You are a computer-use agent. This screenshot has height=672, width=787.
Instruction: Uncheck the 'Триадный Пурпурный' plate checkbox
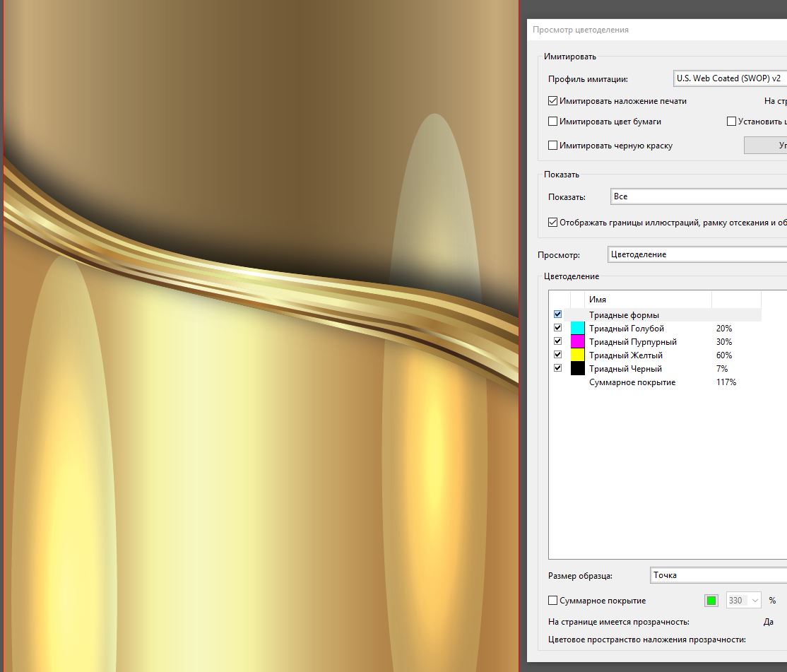coord(557,341)
